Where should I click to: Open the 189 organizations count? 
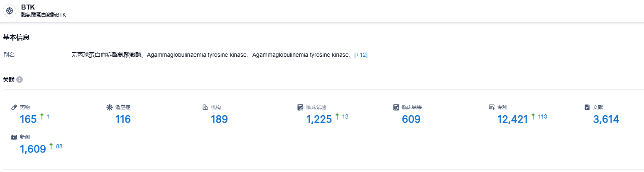tap(219, 119)
